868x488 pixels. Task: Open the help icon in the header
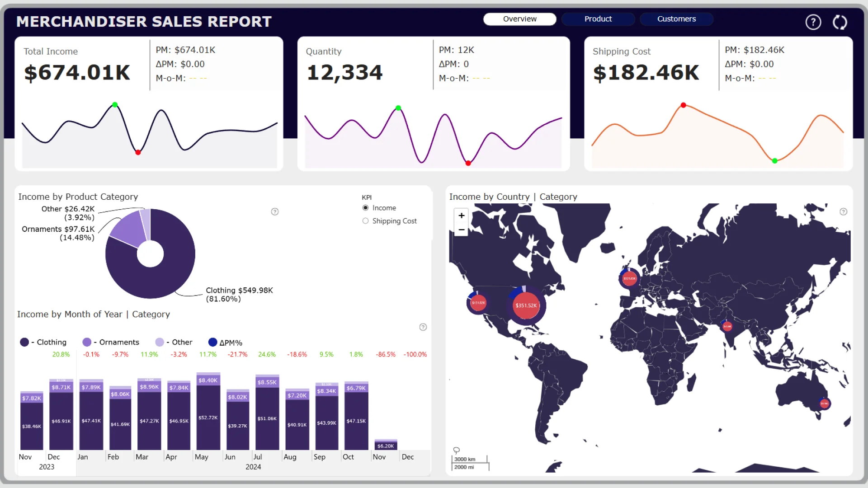(813, 22)
